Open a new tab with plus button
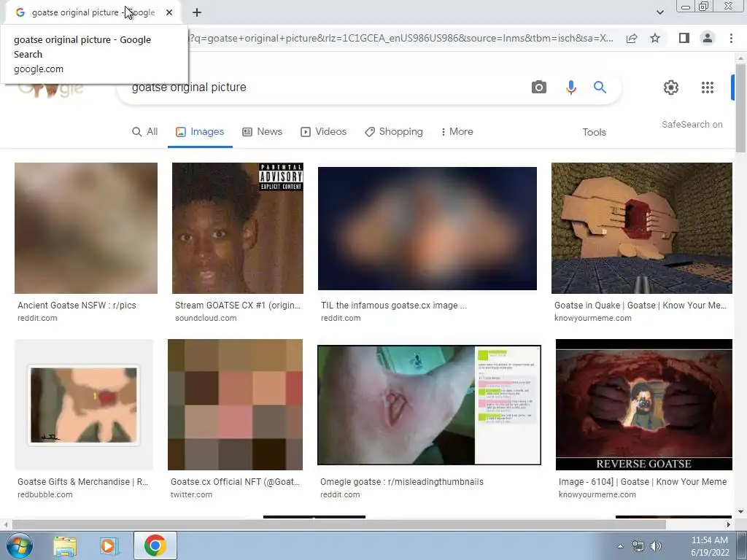Screen dimensions: 747x560 (x=197, y=12)
